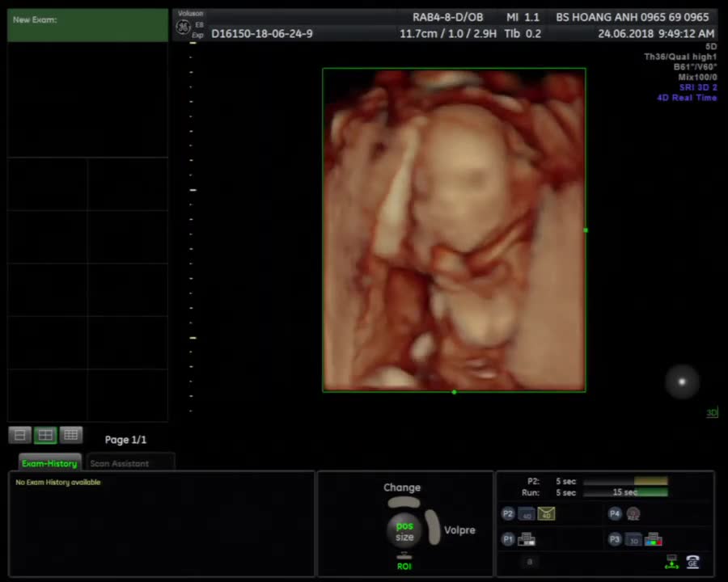
Task: Toggle the pos/size trackball function
Action: (404, 531)
